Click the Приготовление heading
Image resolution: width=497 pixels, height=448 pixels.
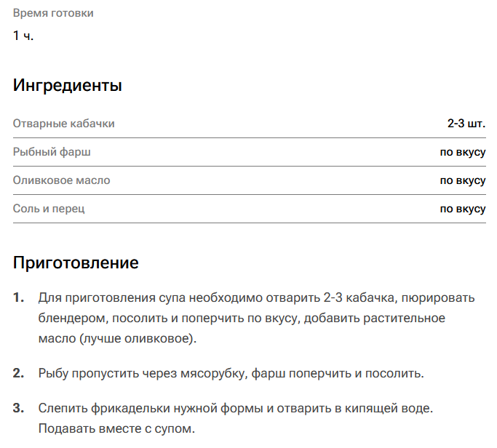coord(76,263)
